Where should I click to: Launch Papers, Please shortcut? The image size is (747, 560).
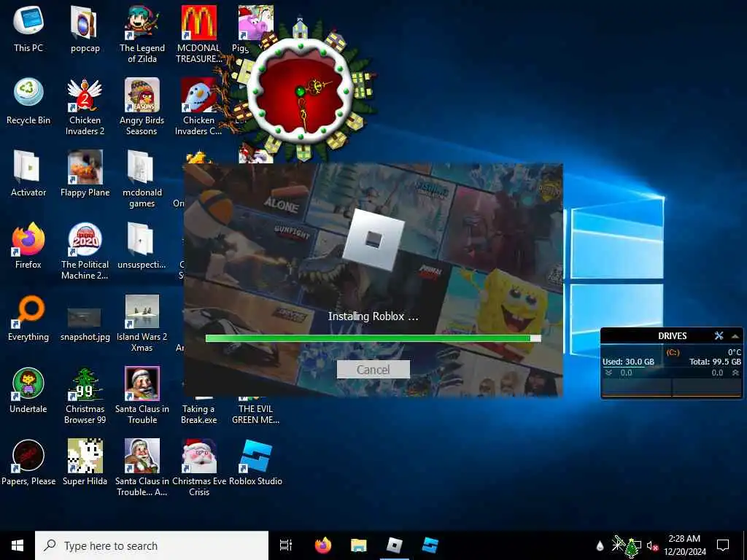click(x=28, y=462)
